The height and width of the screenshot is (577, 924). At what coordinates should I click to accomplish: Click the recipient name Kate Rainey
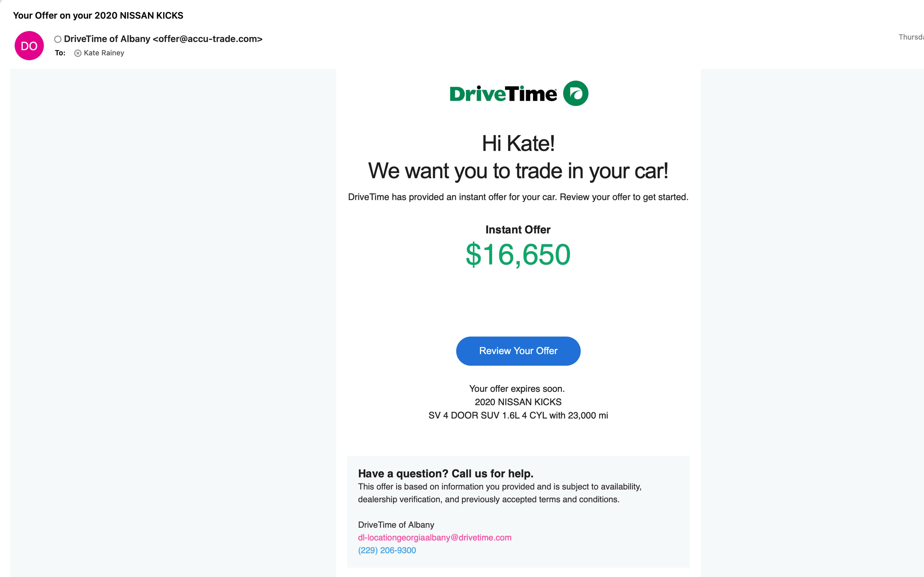click(104, 53)
